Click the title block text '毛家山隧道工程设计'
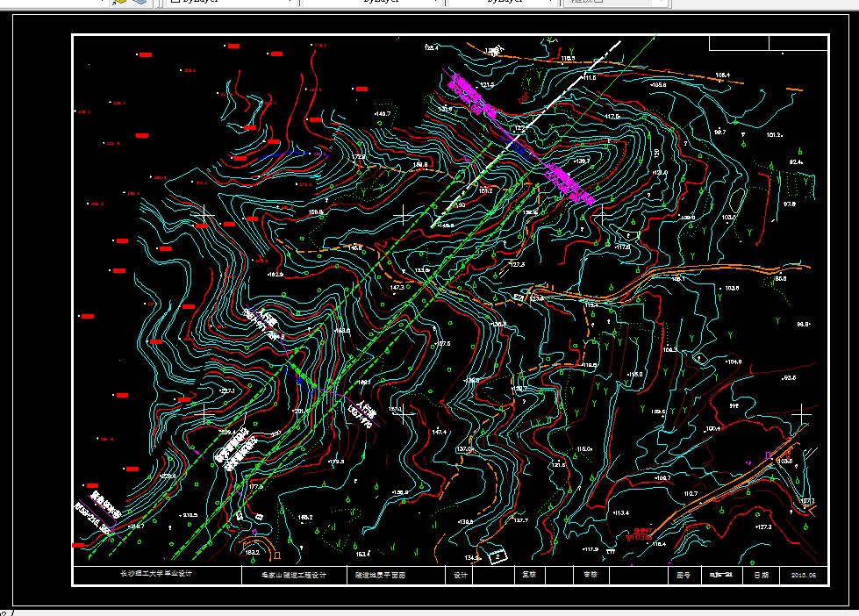The image size is (859, 616). 294,575
